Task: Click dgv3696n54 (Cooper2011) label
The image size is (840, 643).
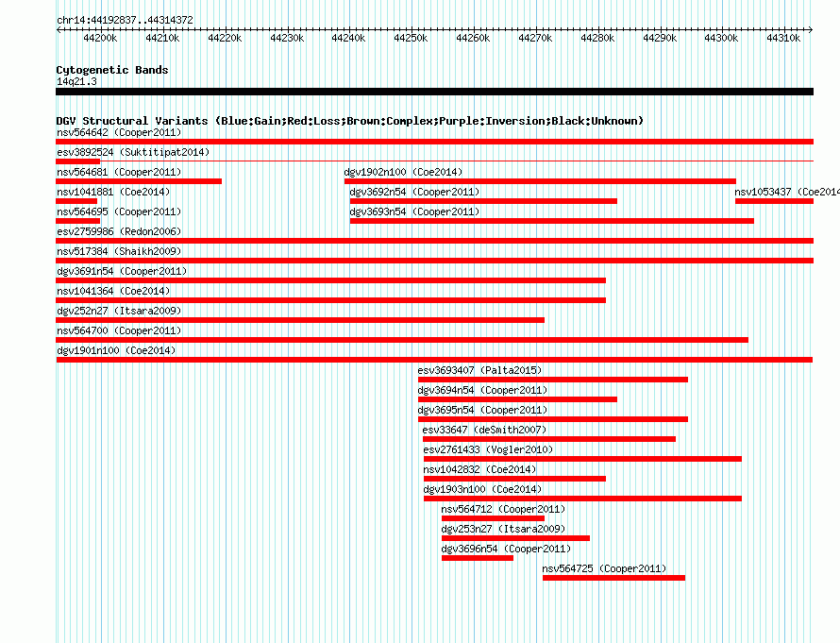Action: point(506,549)
